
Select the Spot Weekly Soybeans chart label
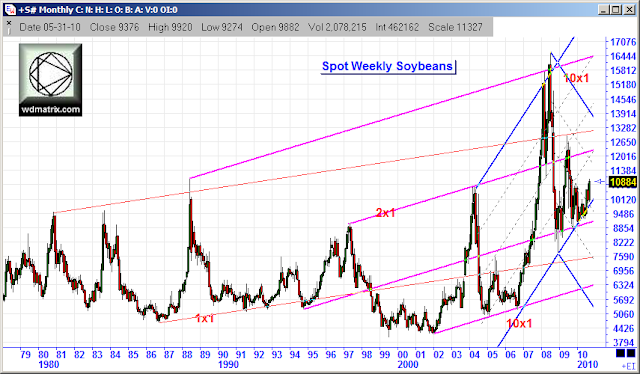387,66
